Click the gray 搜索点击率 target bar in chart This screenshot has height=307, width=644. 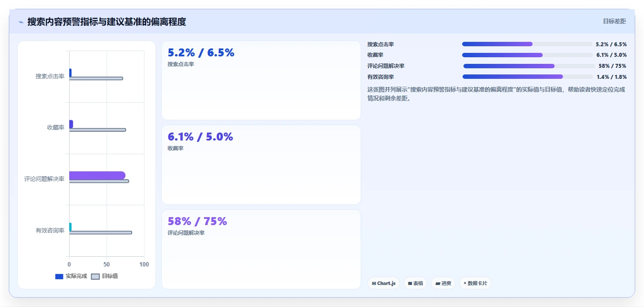coord(96,78)
